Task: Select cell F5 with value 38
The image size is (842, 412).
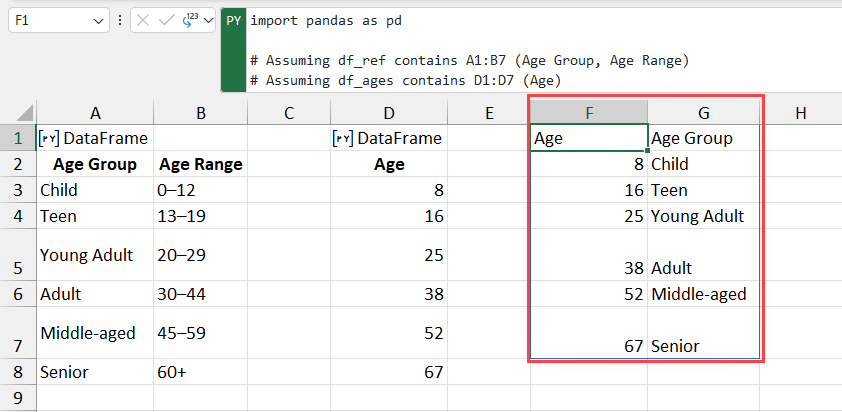Action: 589,255
